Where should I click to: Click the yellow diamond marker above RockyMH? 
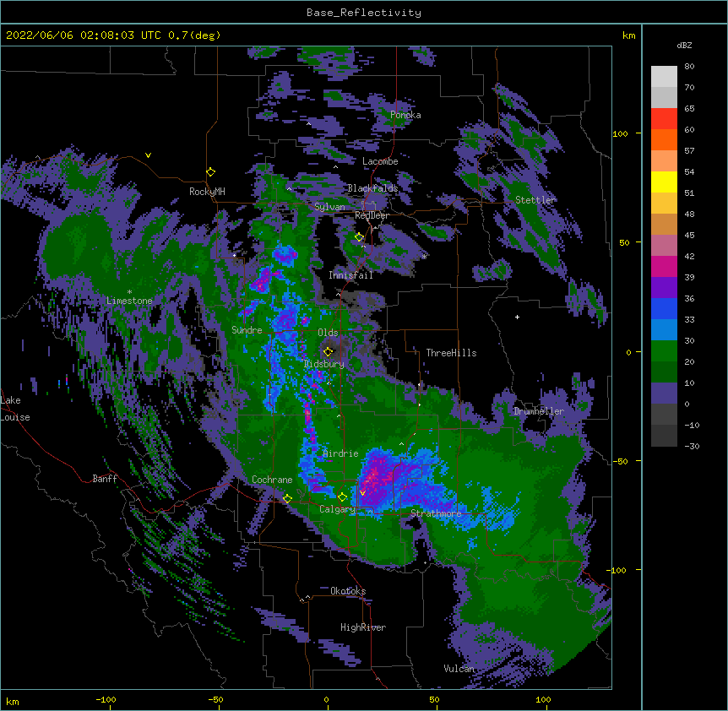coord(211,172)
